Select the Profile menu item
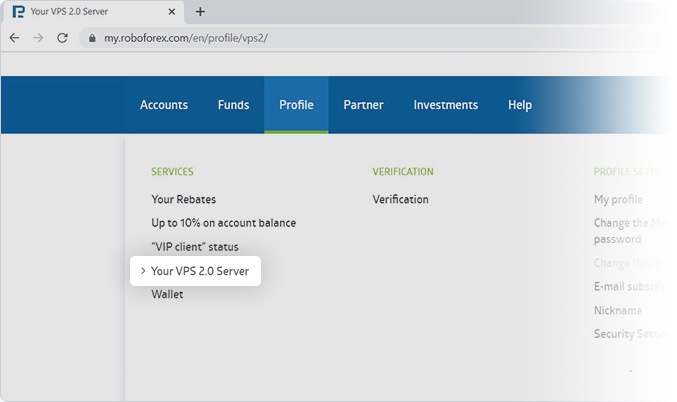 [x=296, y=105]
